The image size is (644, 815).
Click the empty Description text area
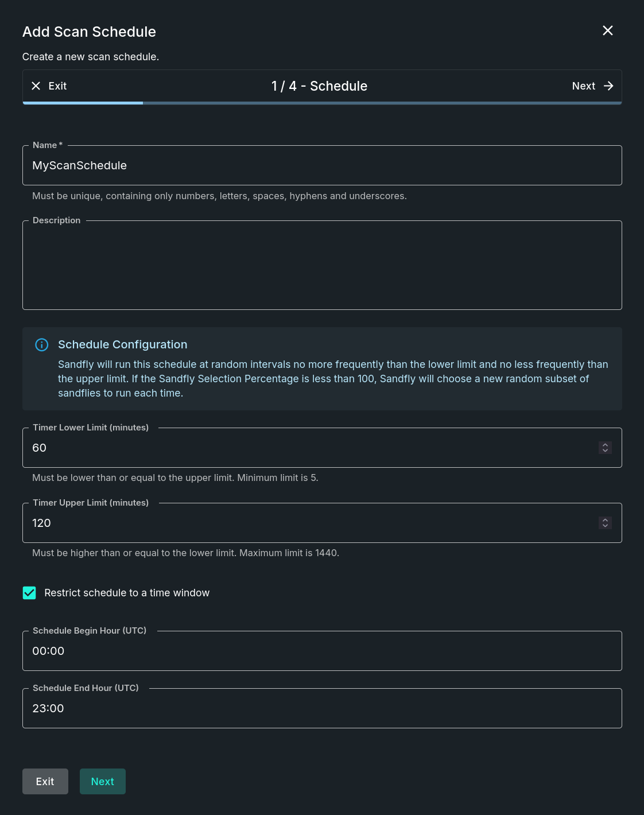321,265
